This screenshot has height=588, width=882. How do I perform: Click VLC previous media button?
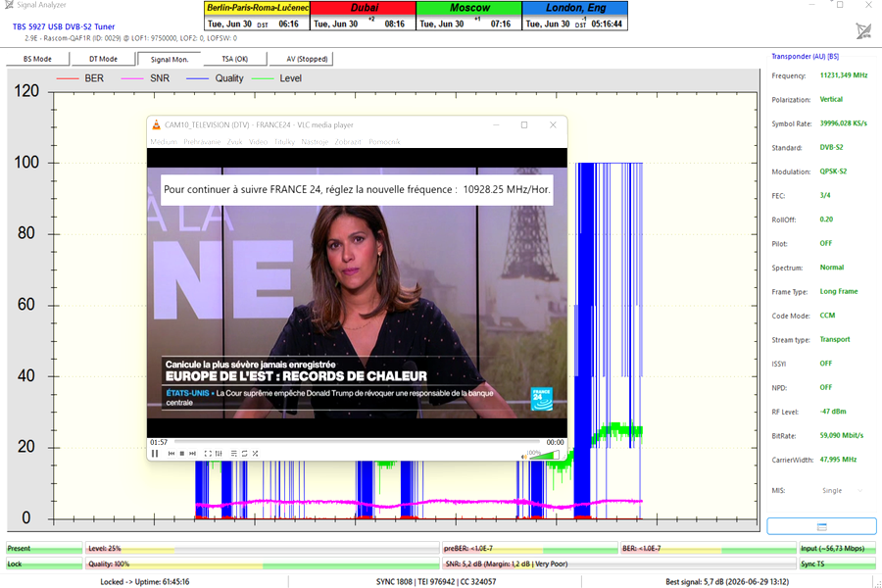(x=171, y=454)
